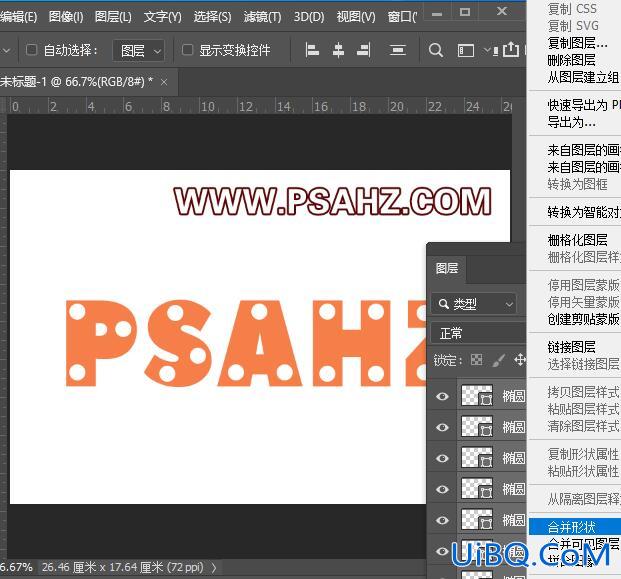Choose 合并可见图层 in the context menu
This screenshot has width=621, height=579.
click(583, 544)
